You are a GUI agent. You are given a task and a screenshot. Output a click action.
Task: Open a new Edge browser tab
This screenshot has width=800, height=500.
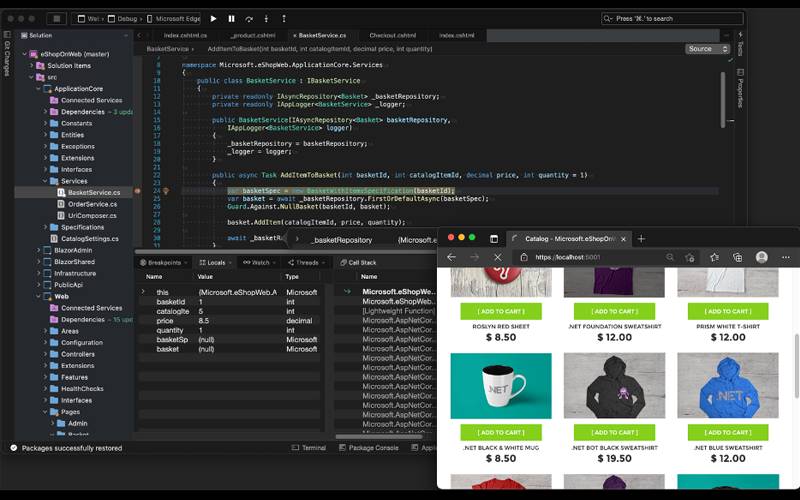[641, 239]
